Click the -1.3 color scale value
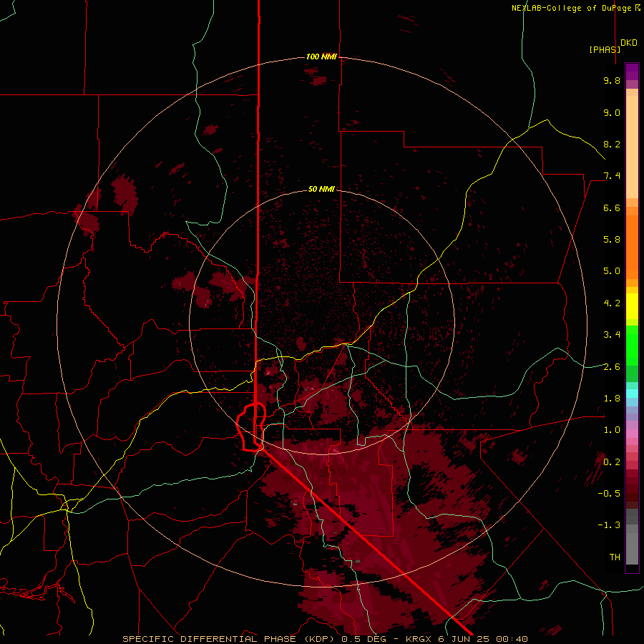 coord(609,525)
